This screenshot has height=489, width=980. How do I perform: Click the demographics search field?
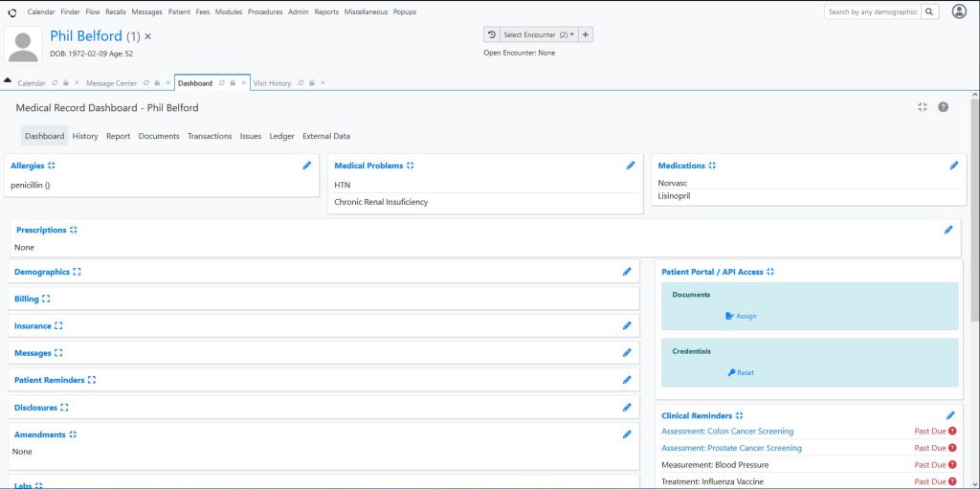(873, 11)
